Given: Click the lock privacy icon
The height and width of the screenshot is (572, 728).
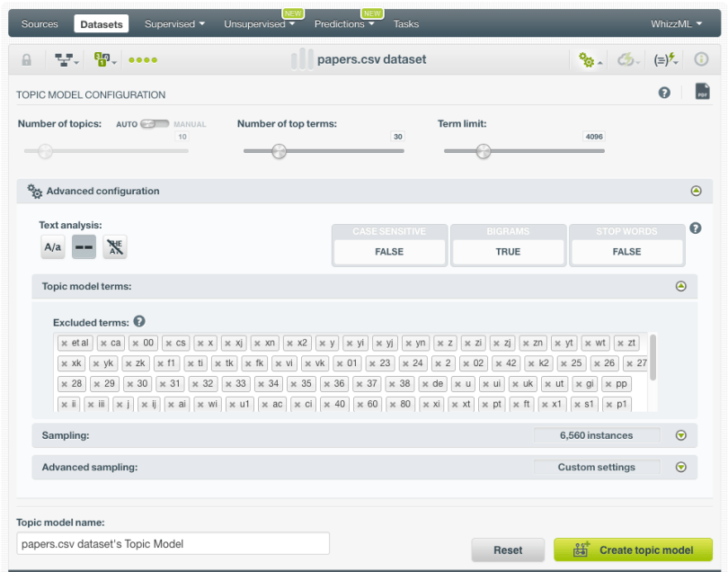Looking at the screenshot, I should pos(26,60).
